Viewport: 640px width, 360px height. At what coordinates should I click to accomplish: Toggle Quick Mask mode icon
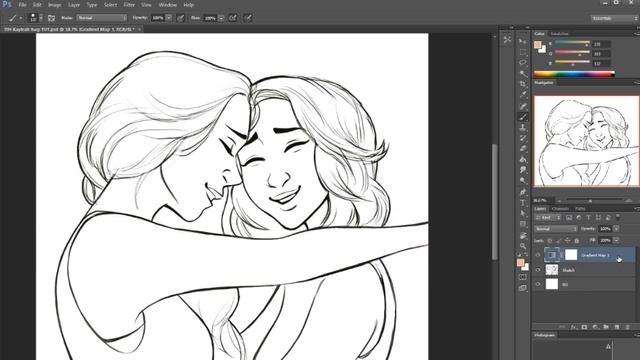[523, 277]
